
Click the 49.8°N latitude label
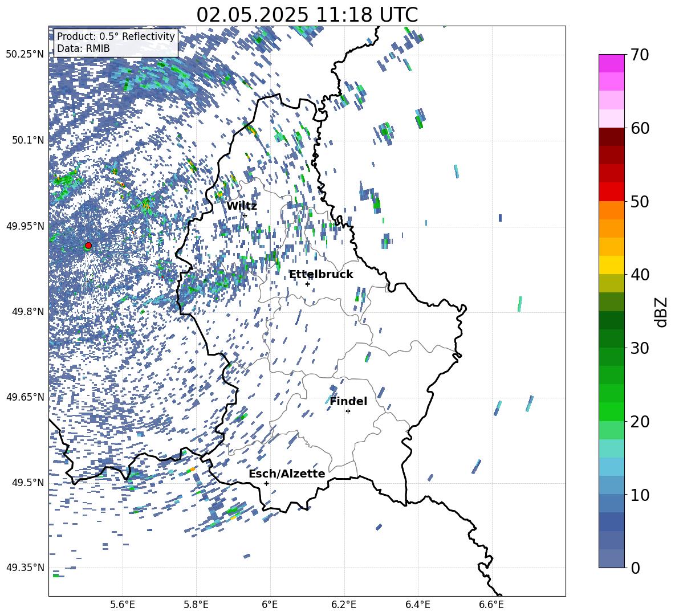pyautogui.click(x=28, y=312)
